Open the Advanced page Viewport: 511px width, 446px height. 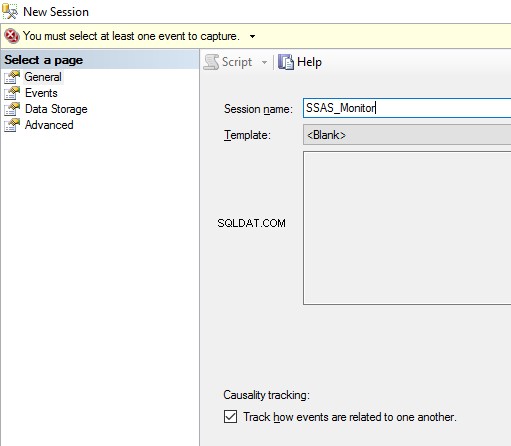(49, 125)
